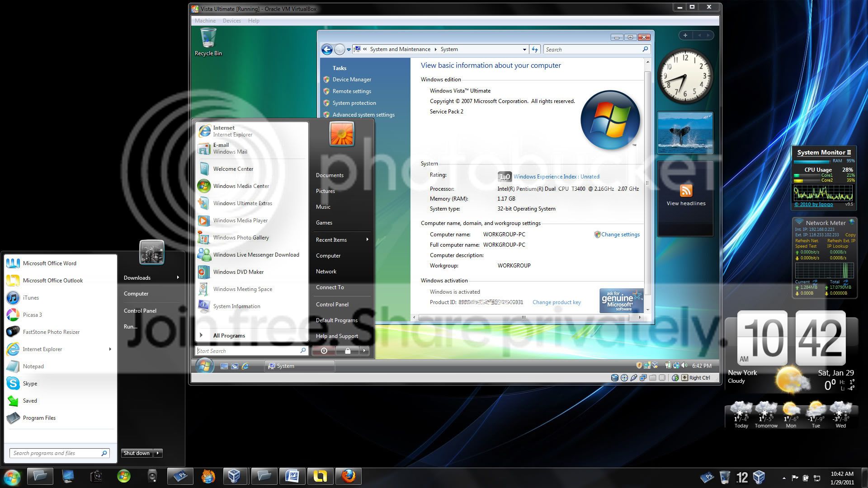The width and height of the screenshot is (868, 488).
Task: Click the System taskbar button in Vista
Action: tap(299, 366)
